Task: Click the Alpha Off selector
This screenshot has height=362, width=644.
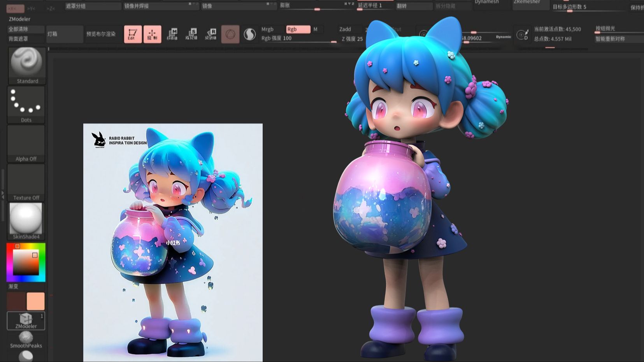Action: (26, 142)
